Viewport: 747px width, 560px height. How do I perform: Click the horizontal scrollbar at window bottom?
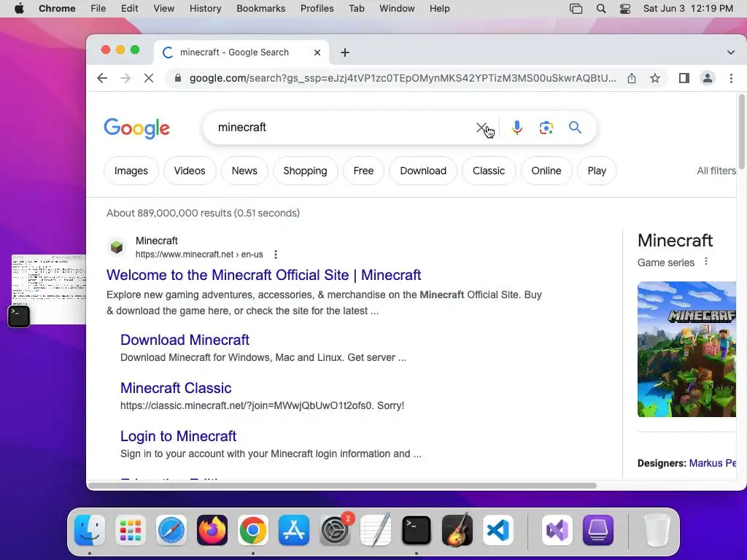342,486
